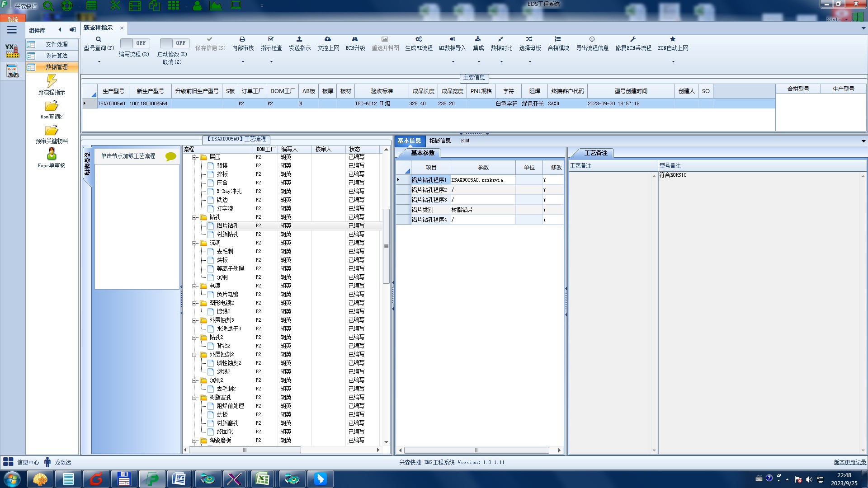The height and width of the screenshot is (488, 868).
Task: Open 内部审核 printer icon
Action: [x=242, y=39]
